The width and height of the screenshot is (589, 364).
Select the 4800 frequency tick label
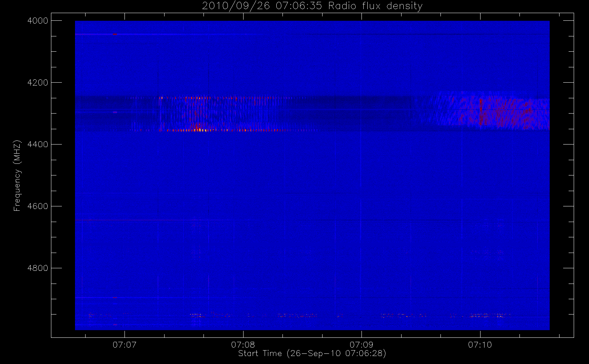(38, 268)
